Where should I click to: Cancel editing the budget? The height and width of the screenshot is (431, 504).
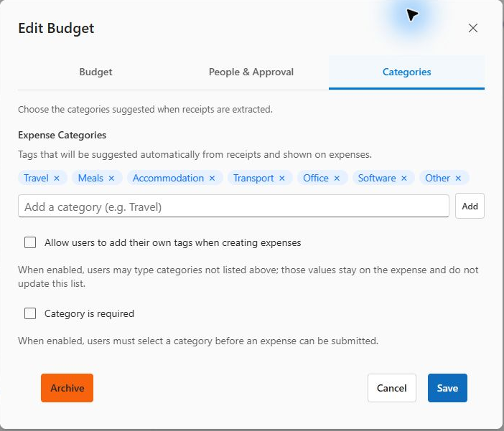coord(392,388)
